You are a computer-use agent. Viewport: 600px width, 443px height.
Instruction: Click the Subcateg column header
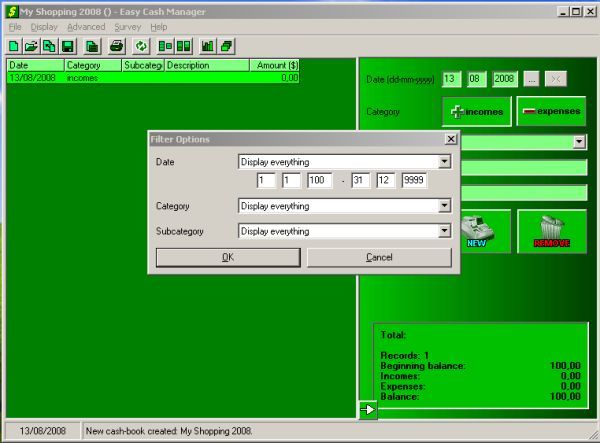tap(143, 65)
